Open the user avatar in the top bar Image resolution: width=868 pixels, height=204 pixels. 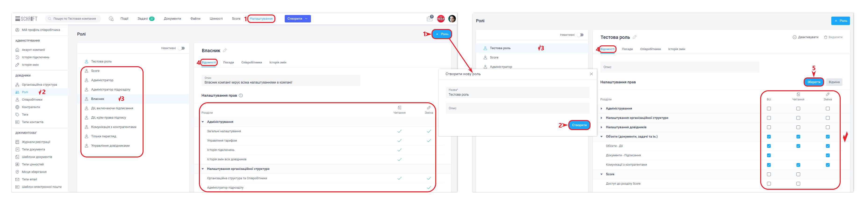pyautogui.click(x=452, y=19)
